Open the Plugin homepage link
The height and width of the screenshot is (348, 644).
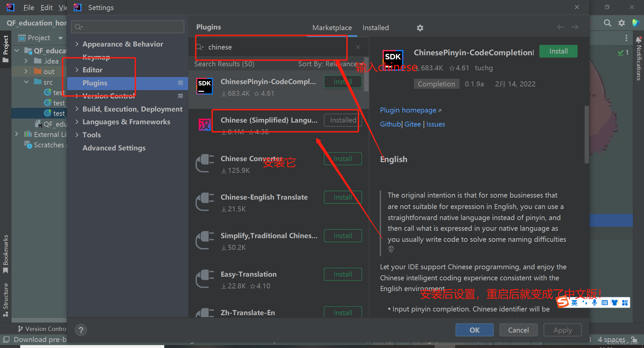point(411,110)
